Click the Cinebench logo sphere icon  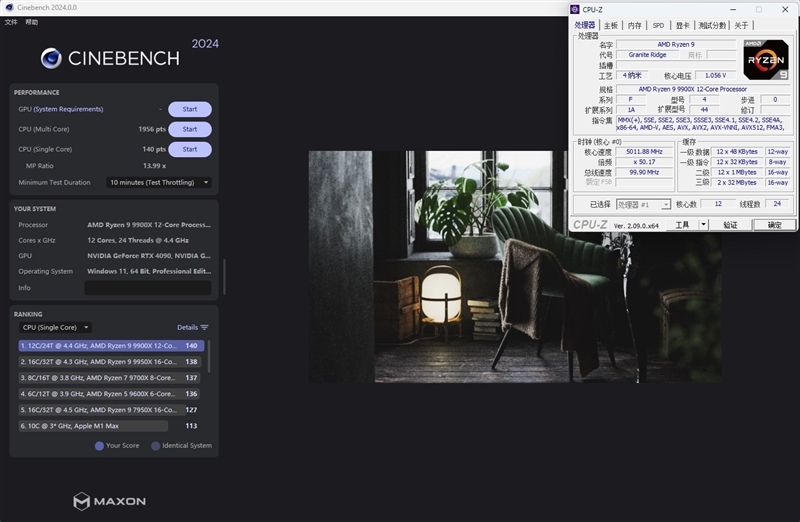[x=51, y=58]
